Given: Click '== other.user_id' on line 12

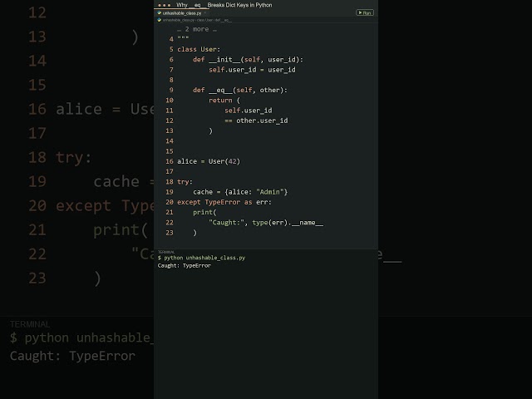Looking at the screenshot, I should (x=256, y=121).
